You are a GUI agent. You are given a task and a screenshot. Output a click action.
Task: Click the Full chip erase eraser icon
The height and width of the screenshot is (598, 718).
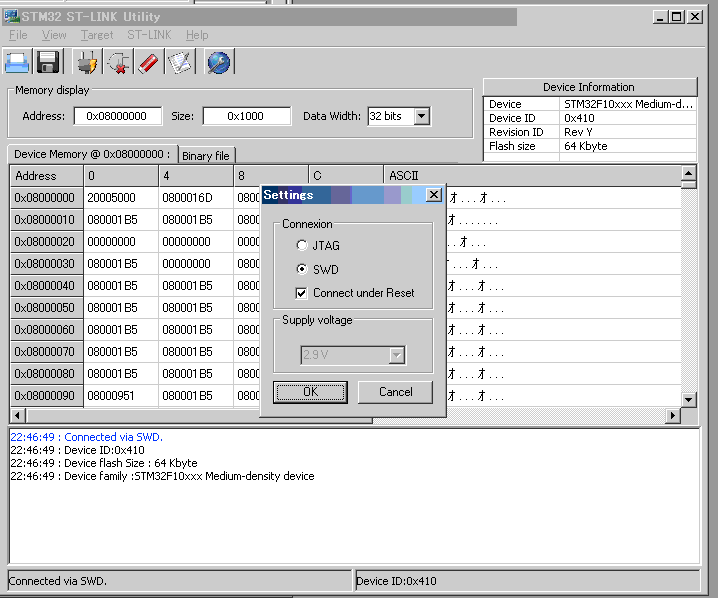click(x=148, y=62)
